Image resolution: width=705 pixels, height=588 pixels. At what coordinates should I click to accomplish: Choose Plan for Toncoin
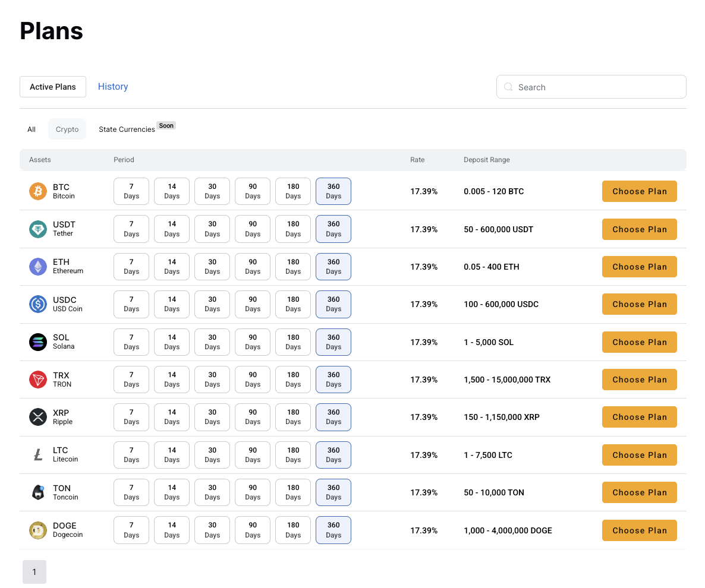pos(639,492)
